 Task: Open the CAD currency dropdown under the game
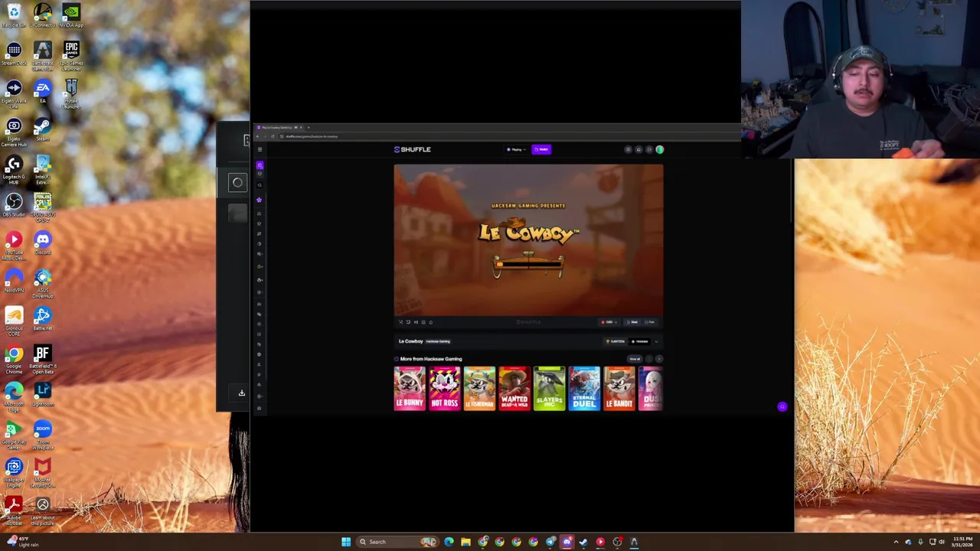(x=609, y=322)
